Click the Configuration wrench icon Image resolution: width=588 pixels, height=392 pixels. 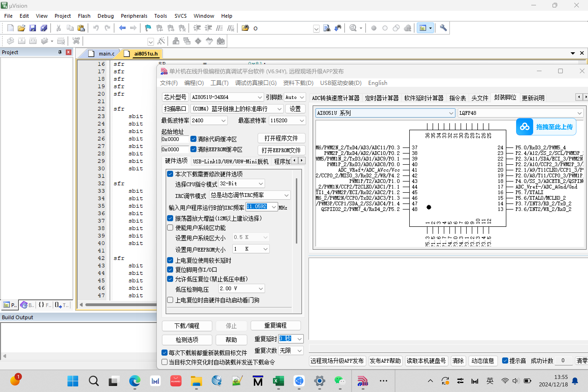[443, 28]
